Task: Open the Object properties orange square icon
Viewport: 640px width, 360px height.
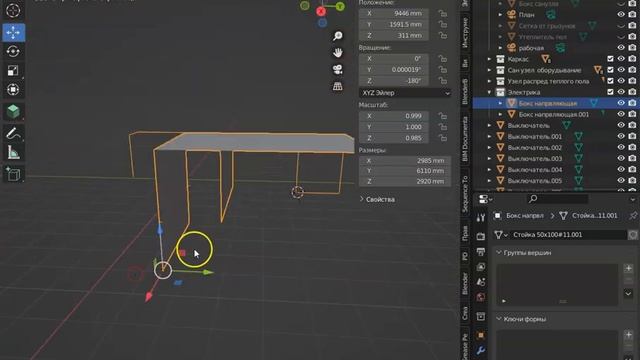Action: point(481,335)
